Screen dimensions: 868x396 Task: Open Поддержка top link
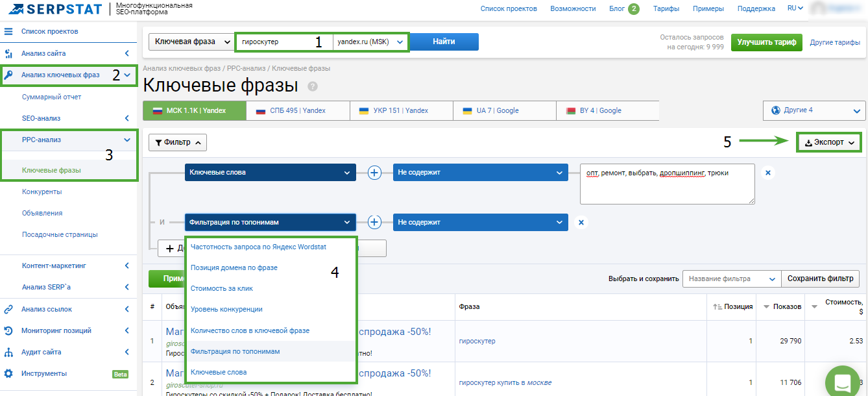pyautogui.click(x=756, y=8)
